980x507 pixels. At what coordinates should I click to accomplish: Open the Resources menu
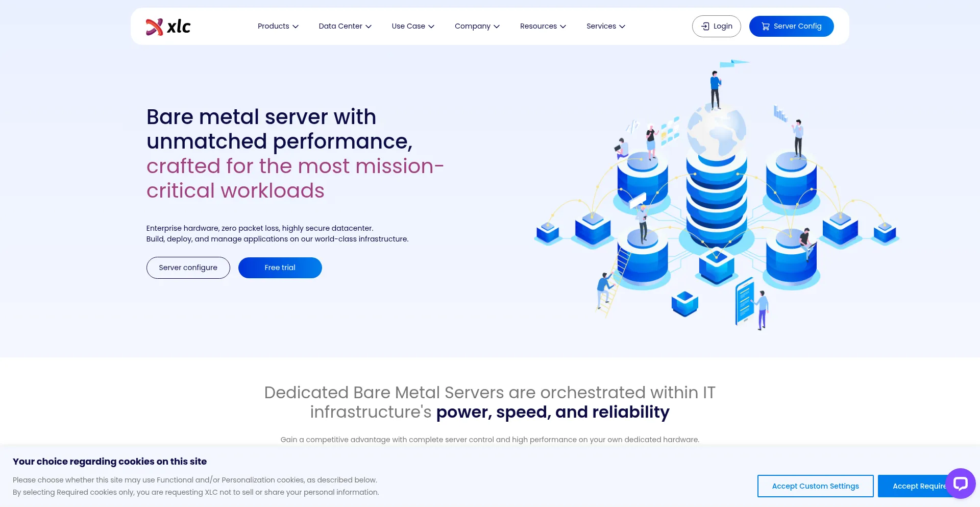pyautogui.click(x=543, y=27)
